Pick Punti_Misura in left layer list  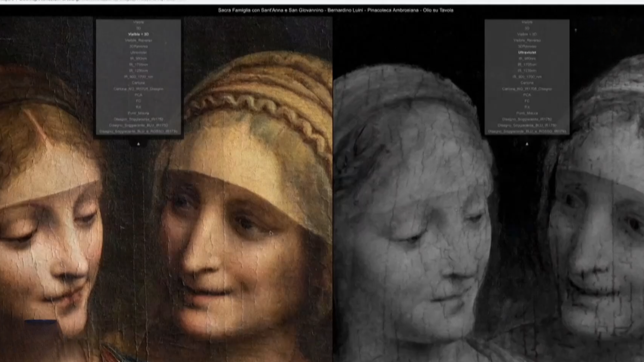click(138, 113)
